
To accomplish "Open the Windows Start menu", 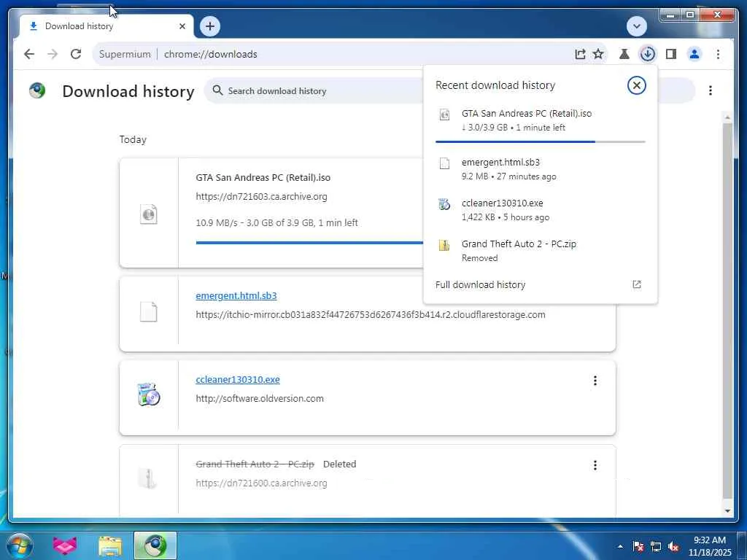I will (19, 545).
